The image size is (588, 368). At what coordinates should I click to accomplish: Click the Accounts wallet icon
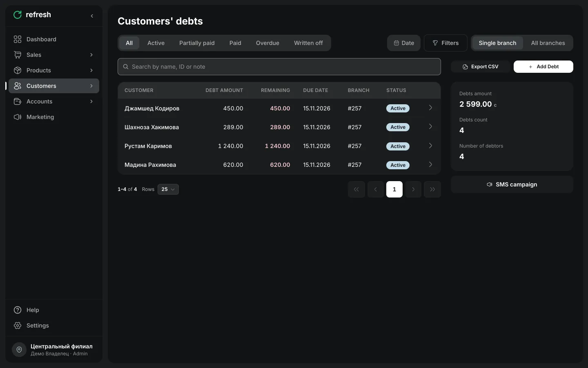18,101
